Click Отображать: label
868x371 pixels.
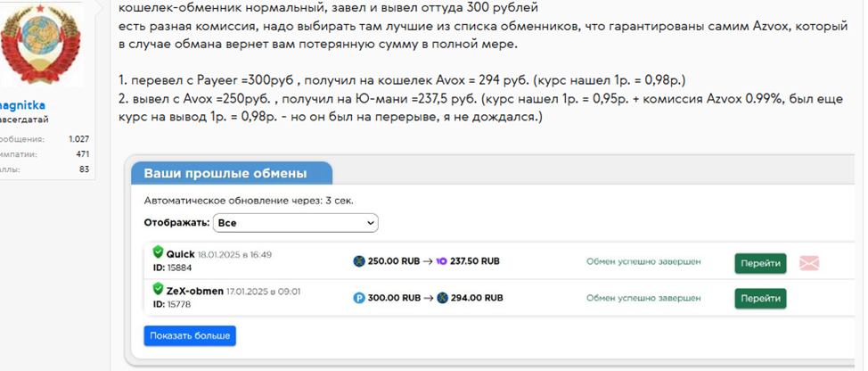pos(176,223)
